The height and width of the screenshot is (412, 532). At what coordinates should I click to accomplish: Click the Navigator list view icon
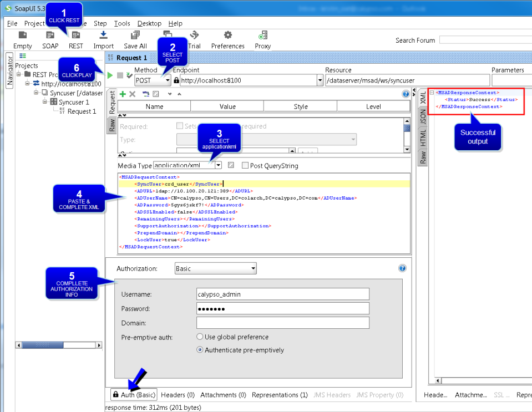23,55
